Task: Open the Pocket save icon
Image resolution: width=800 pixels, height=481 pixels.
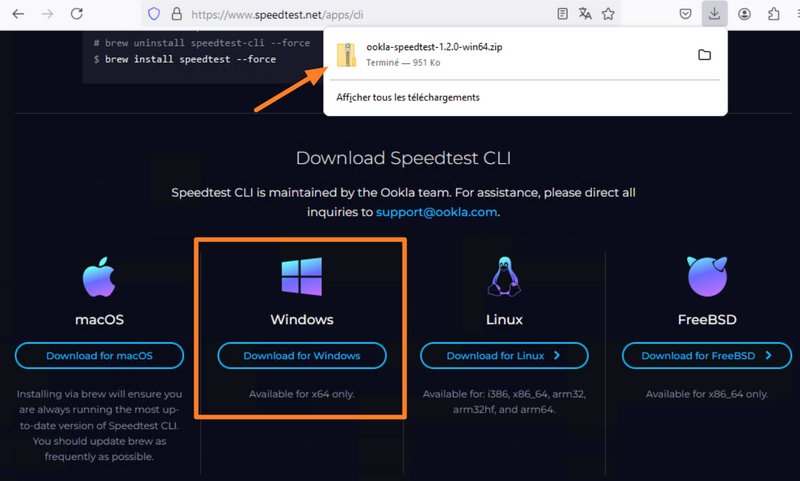Action: [x=685, y=14]
